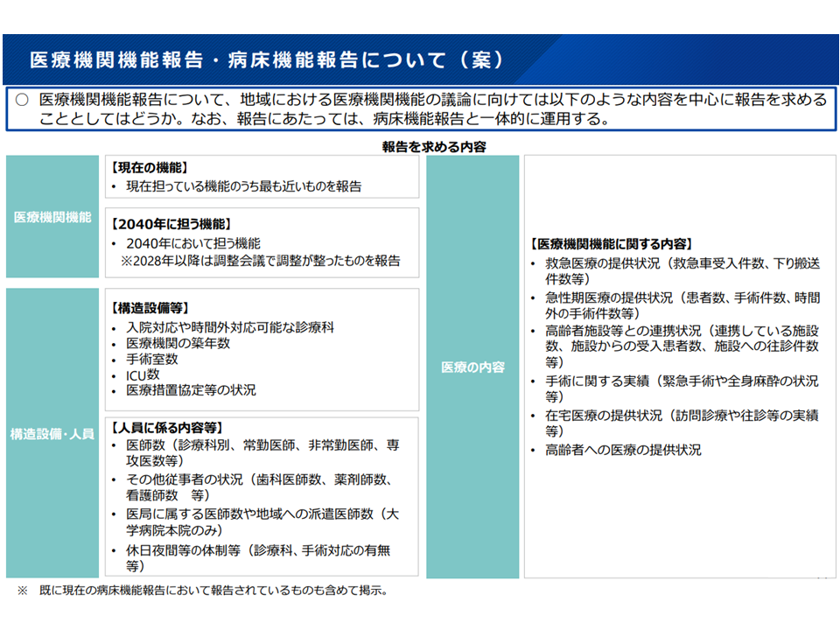Click the circle bullet in the intro box

[23, 101]
